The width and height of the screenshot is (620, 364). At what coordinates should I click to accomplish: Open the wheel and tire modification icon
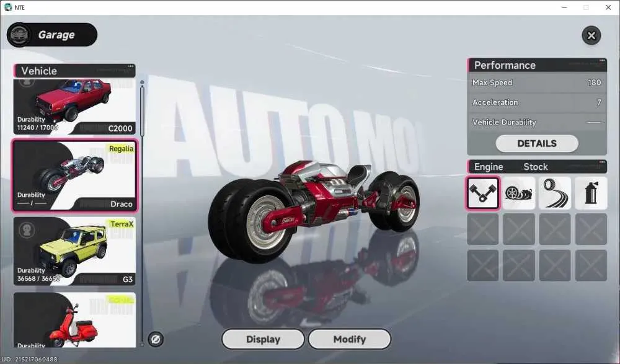519,193
